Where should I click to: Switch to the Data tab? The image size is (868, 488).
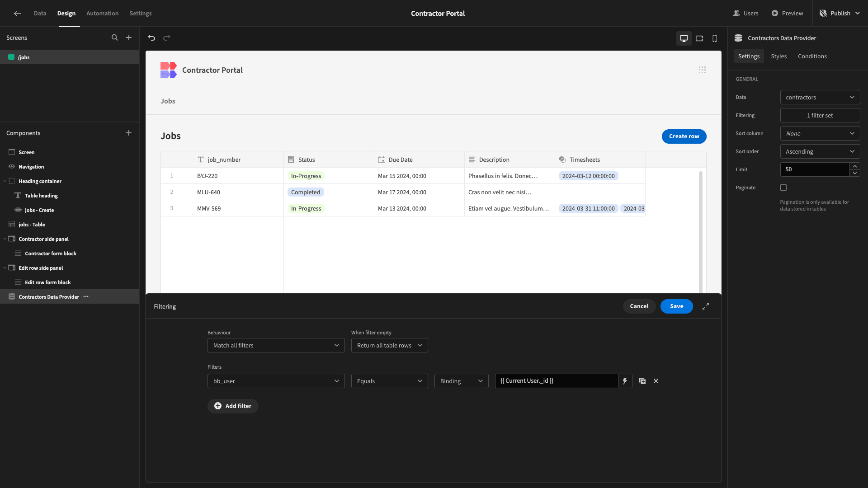(40, 14)
